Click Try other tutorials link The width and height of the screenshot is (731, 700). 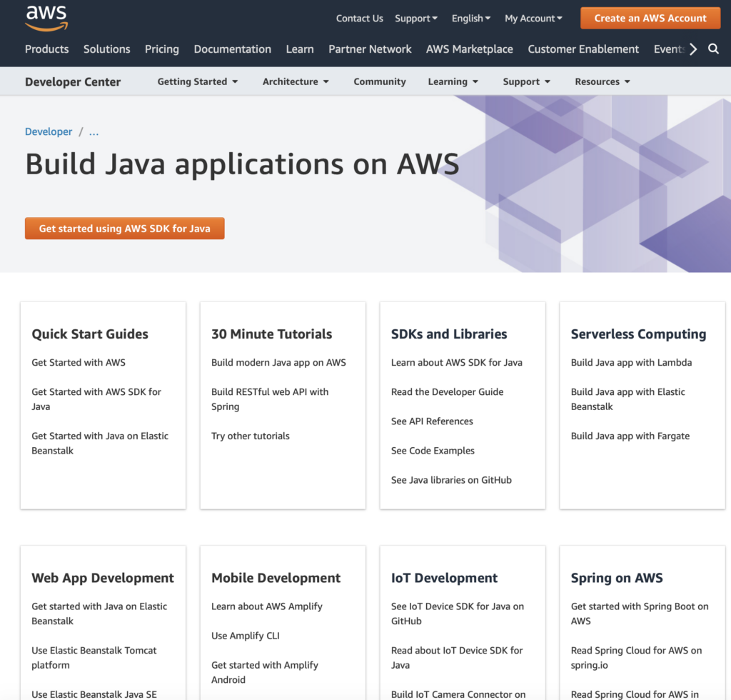point(251,436)
